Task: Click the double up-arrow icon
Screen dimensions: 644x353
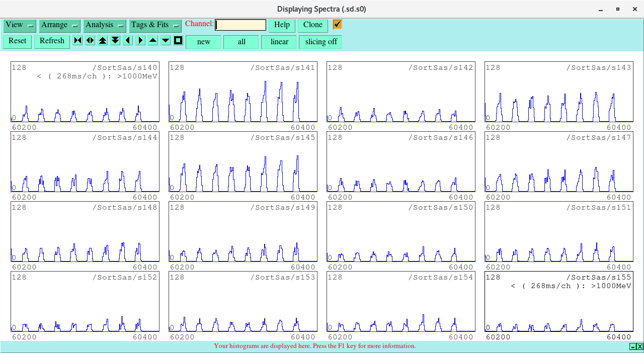Action: tap(103, 41)
